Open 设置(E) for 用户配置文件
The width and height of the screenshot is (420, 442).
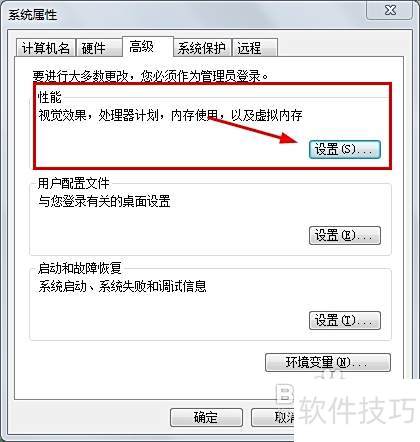coord(345,236)
